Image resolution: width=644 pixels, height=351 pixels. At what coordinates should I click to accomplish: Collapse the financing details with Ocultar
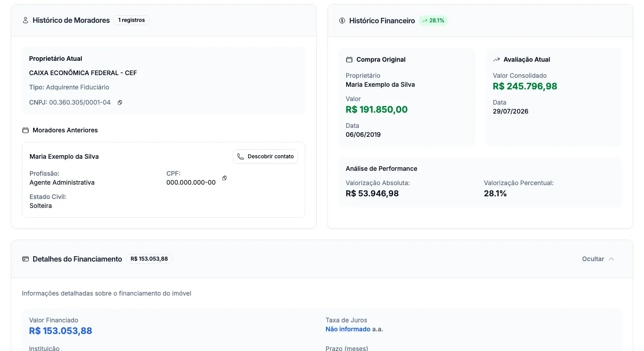[x=598, y=259]
